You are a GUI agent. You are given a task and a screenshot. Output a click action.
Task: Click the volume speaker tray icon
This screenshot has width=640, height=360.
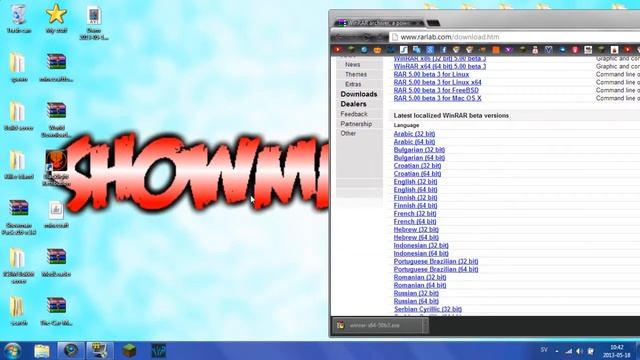pos(579,351)
